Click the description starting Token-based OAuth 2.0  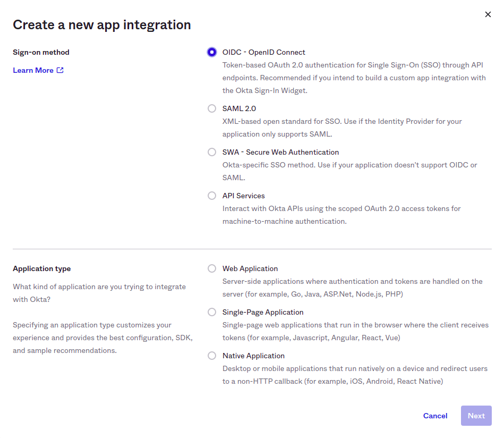coord(354,78)
